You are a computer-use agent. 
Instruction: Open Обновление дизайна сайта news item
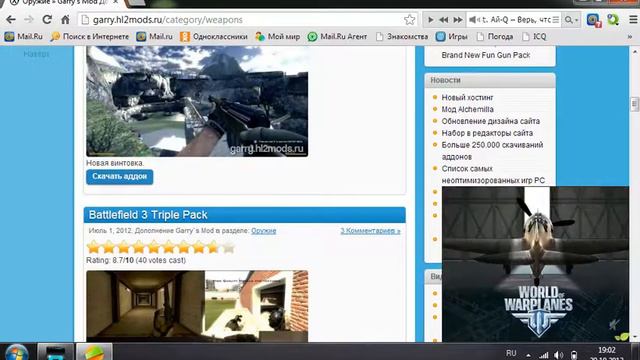pos(491,121)
